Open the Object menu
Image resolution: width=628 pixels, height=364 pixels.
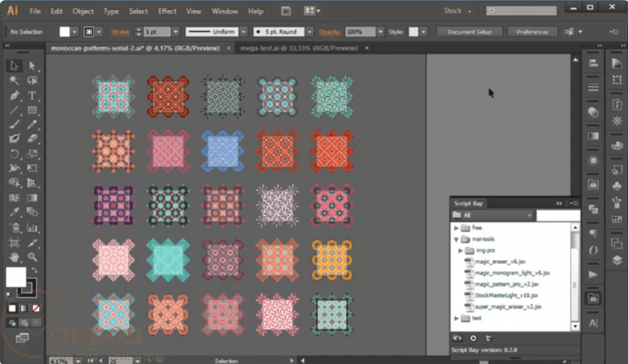(x=83, y=11)
